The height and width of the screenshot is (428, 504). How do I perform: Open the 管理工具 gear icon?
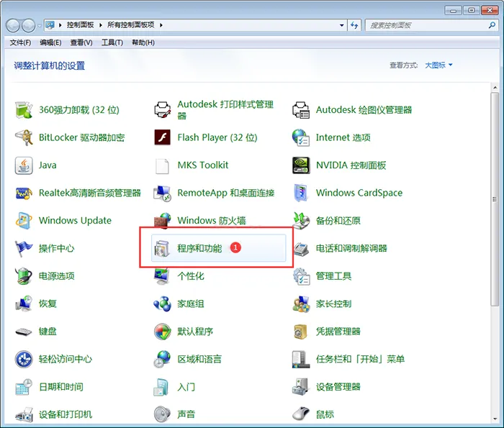tap(301, 276)
